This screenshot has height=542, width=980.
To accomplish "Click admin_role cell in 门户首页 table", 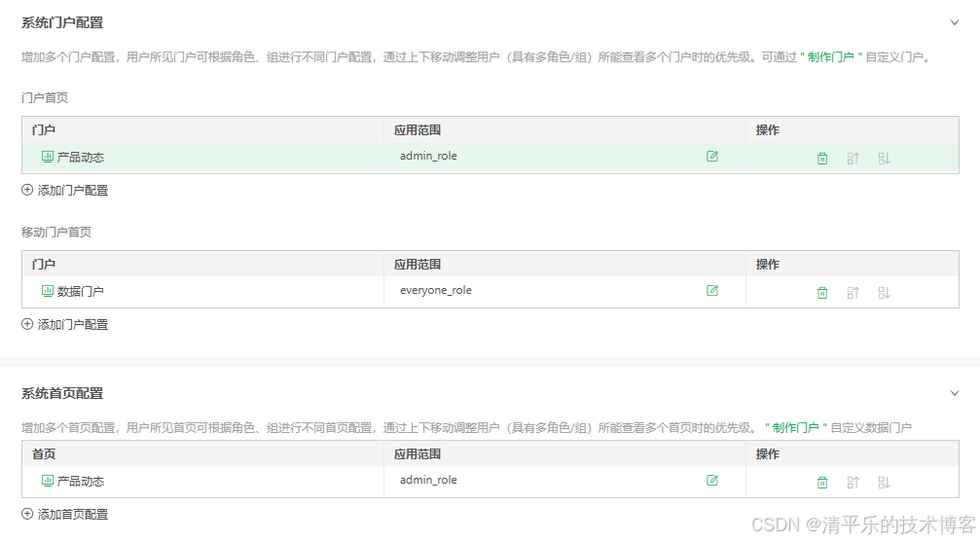I will coord(429,157).
